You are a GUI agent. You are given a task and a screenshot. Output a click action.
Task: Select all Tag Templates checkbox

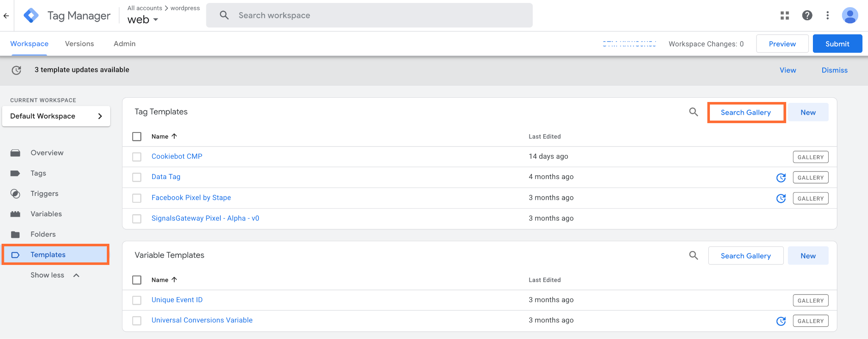pyautogui.click(x=137, y=137)
